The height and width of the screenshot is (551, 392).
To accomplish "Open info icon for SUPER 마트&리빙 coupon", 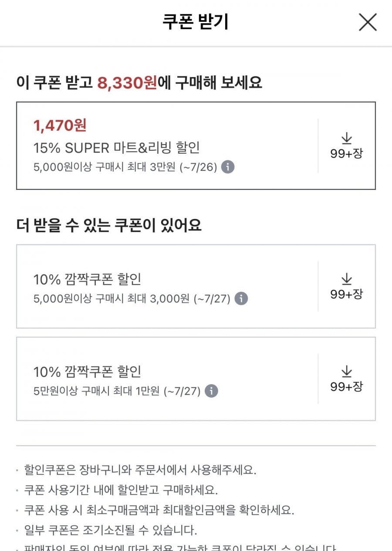I will click(228, 167).
